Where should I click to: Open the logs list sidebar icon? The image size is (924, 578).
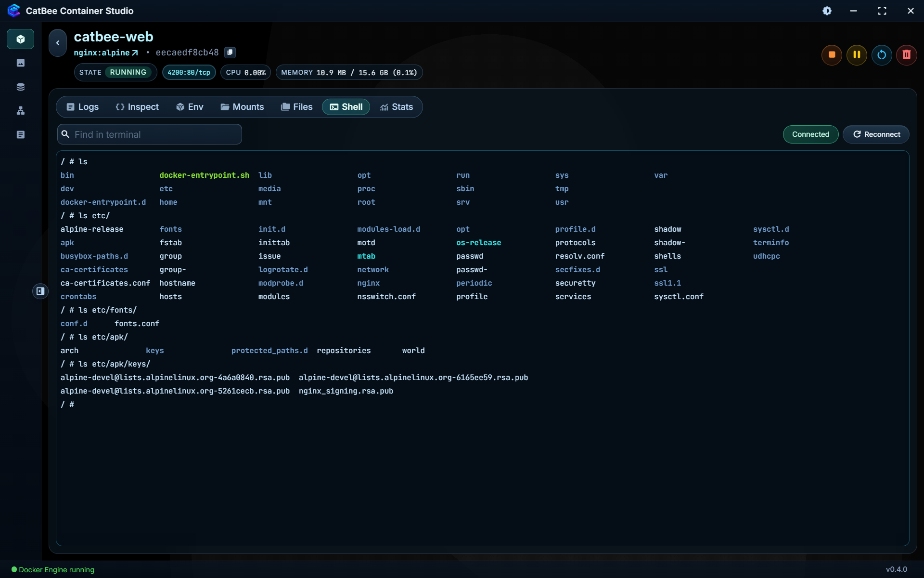[x=20, y=135]
